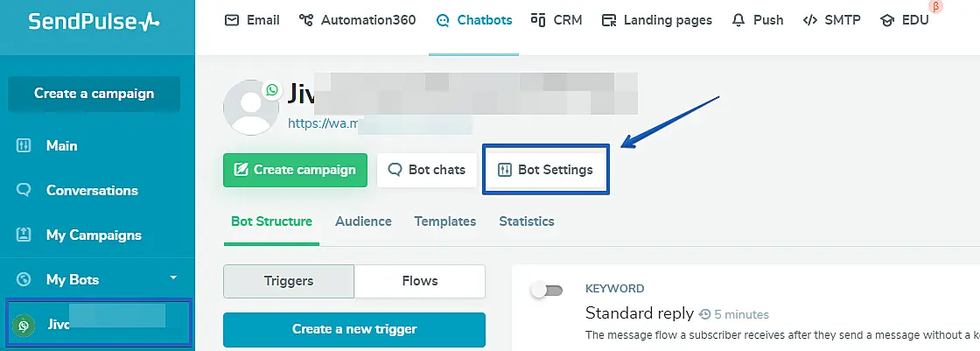980x351 pixels.
Task: Click the bot profile avatar
Action: coord(251,107)
